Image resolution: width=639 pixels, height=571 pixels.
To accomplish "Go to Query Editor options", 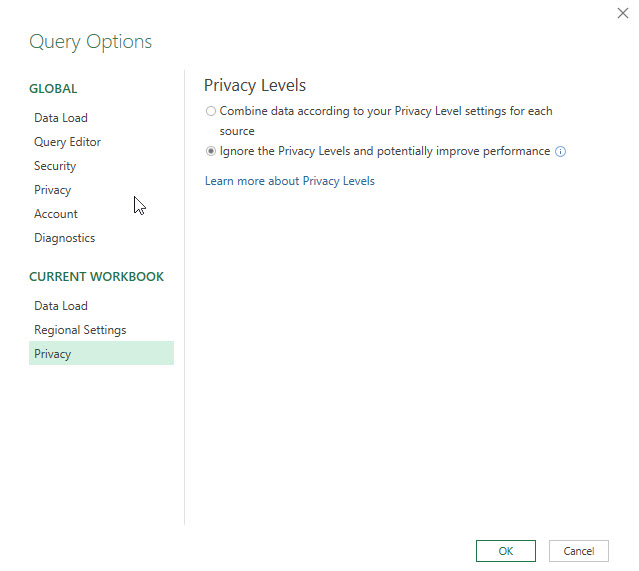I will pos(67,142).
